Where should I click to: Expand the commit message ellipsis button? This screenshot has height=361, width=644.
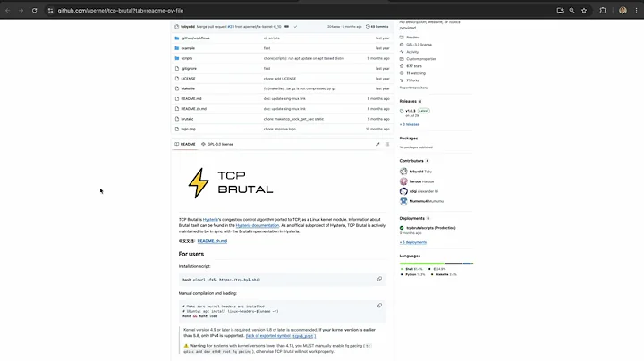[x=287, y=26]
